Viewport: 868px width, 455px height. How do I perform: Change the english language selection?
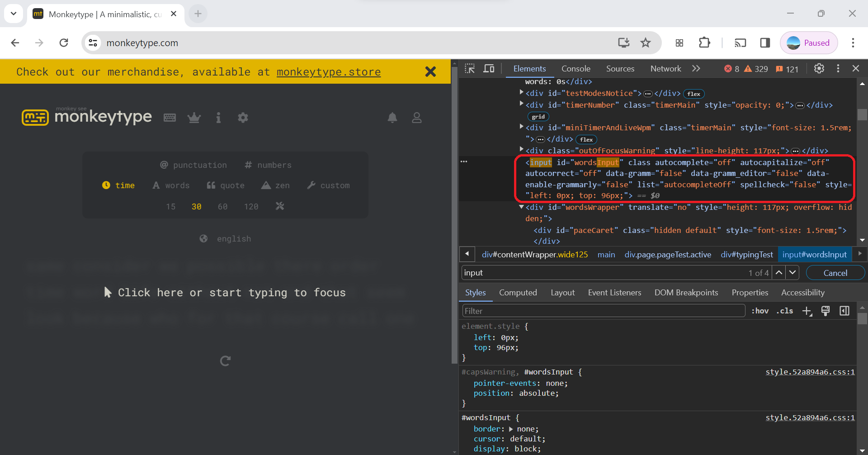(225, 239)
